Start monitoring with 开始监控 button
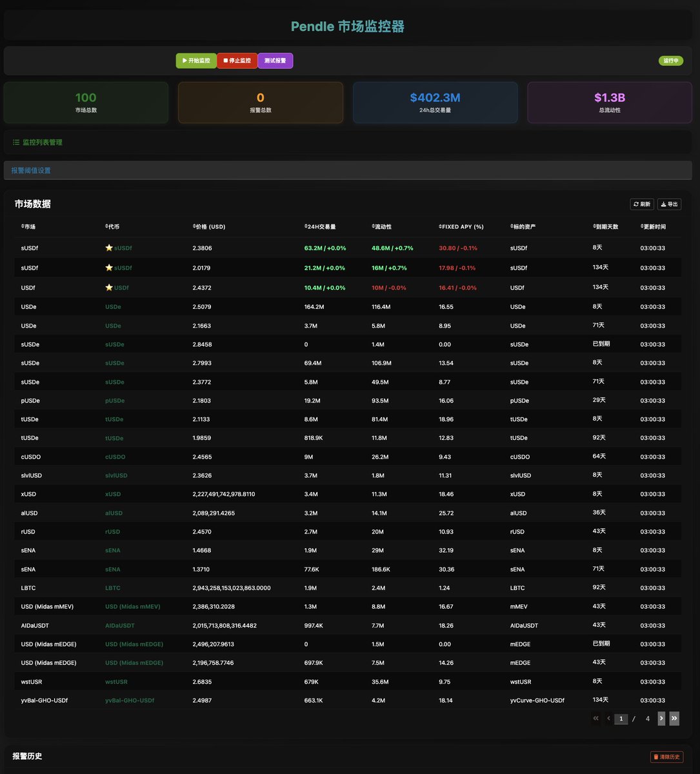The width and height of the screenshot is (700, 774). (196, 61)
